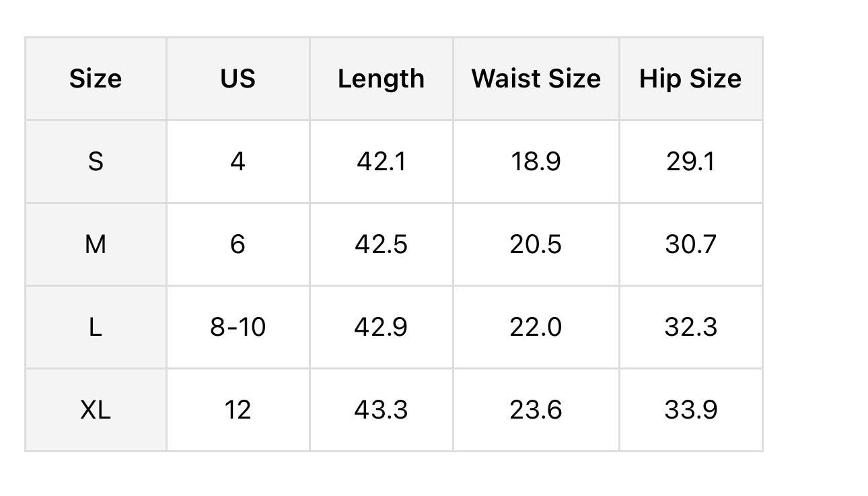Select US size 12 cell

[238, 410]
